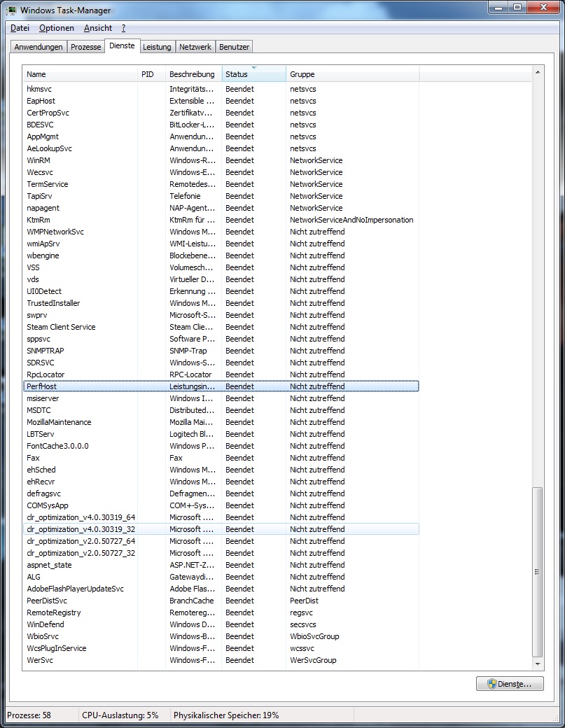Select the TapiSrv service
565x728 pixels.
pyautogui.click(x=221, y=196)
